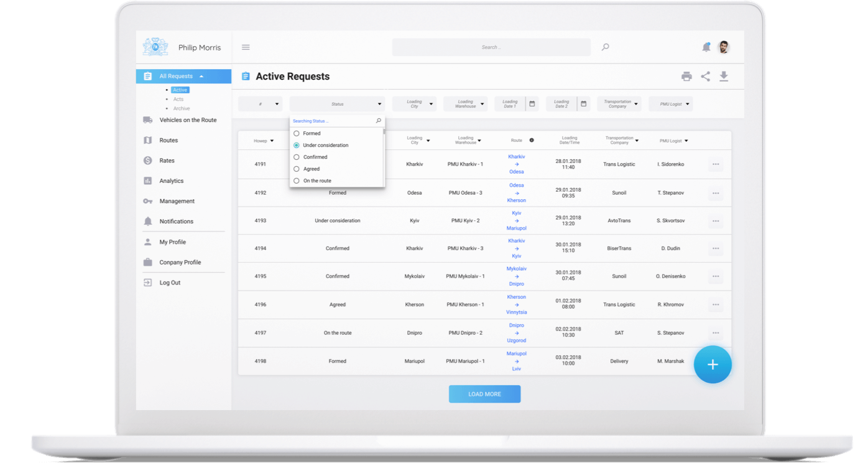Click the search magnifier icon
This screenshot has width=868, height=463.
point(605,47)
